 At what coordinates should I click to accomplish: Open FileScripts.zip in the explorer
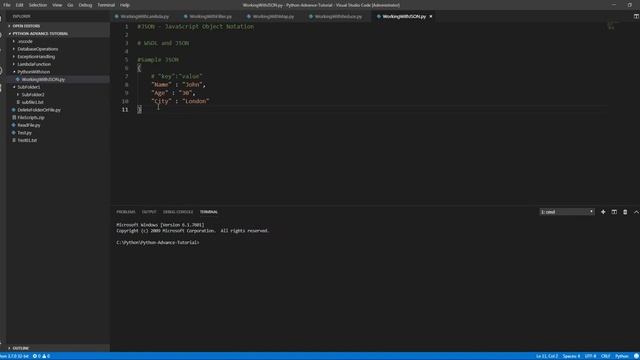click(x=31, y=118)
